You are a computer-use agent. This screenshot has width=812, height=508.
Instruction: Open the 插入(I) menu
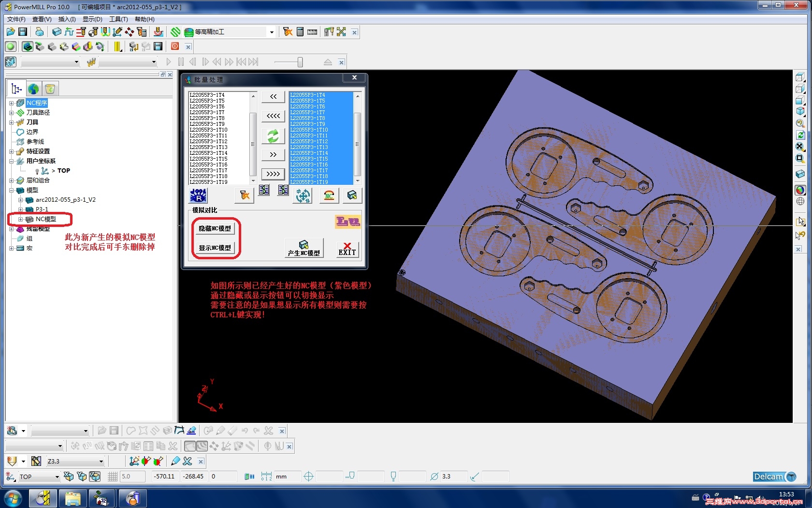tap(67, 19)
